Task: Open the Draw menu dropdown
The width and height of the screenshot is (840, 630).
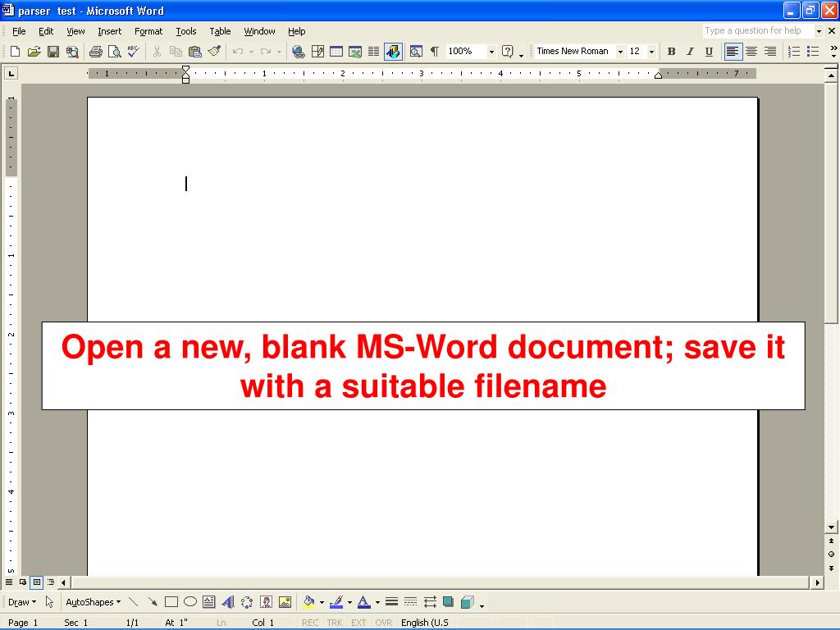Action: 22,602
